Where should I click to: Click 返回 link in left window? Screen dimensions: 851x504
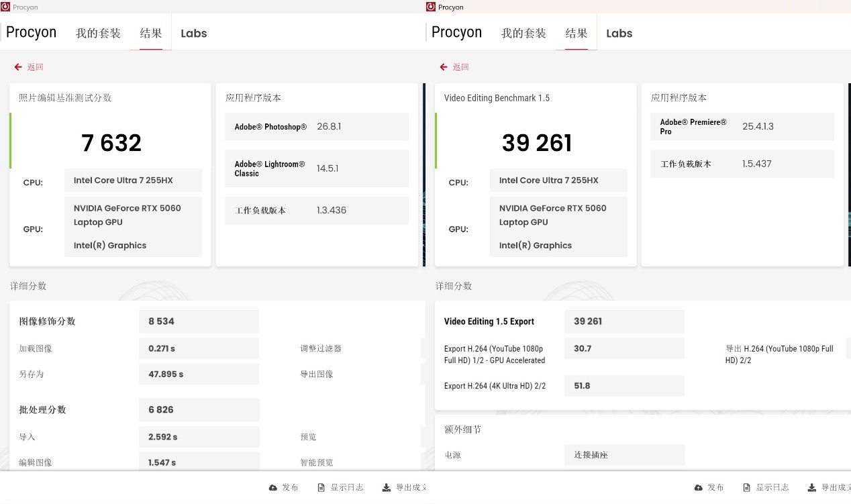pyautogui.click(x=36, y=67)
